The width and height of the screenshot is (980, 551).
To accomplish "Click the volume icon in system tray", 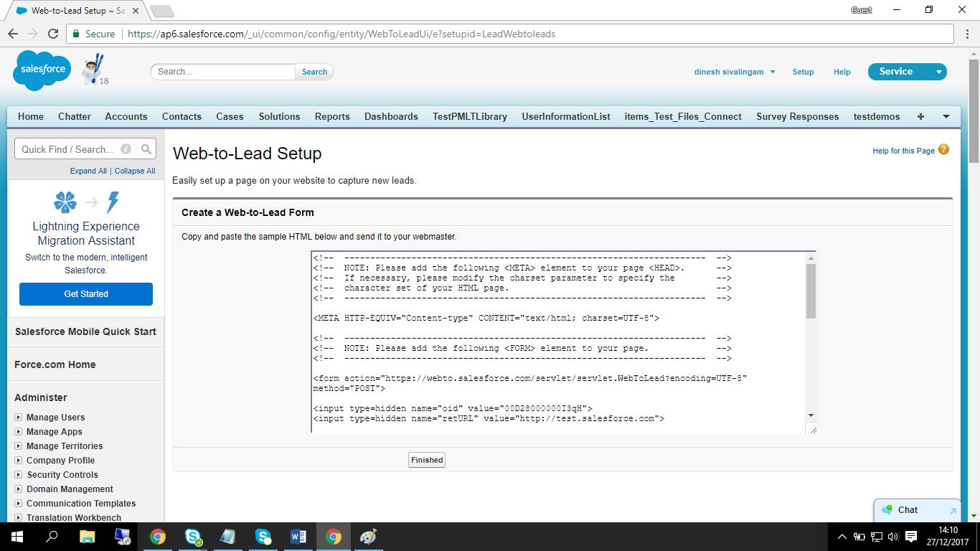I will point(893,537).
